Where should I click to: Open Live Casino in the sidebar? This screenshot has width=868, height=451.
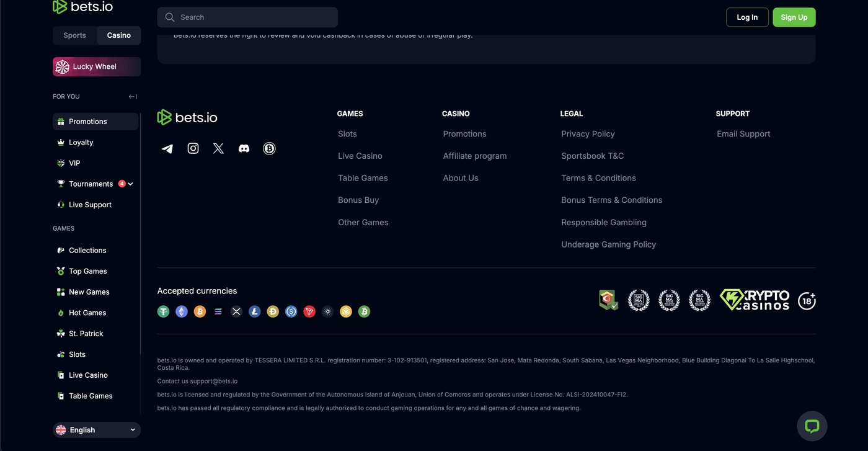coord(95,375)
